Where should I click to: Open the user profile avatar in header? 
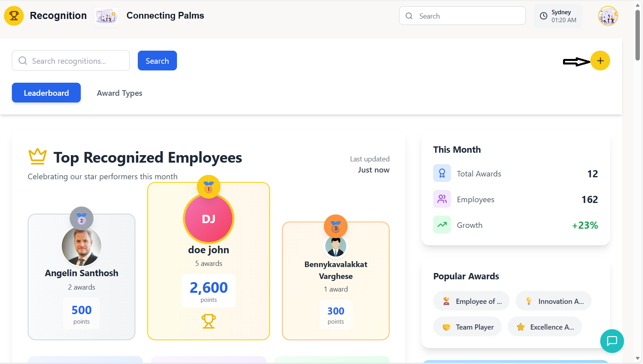[x=608, y=16]
